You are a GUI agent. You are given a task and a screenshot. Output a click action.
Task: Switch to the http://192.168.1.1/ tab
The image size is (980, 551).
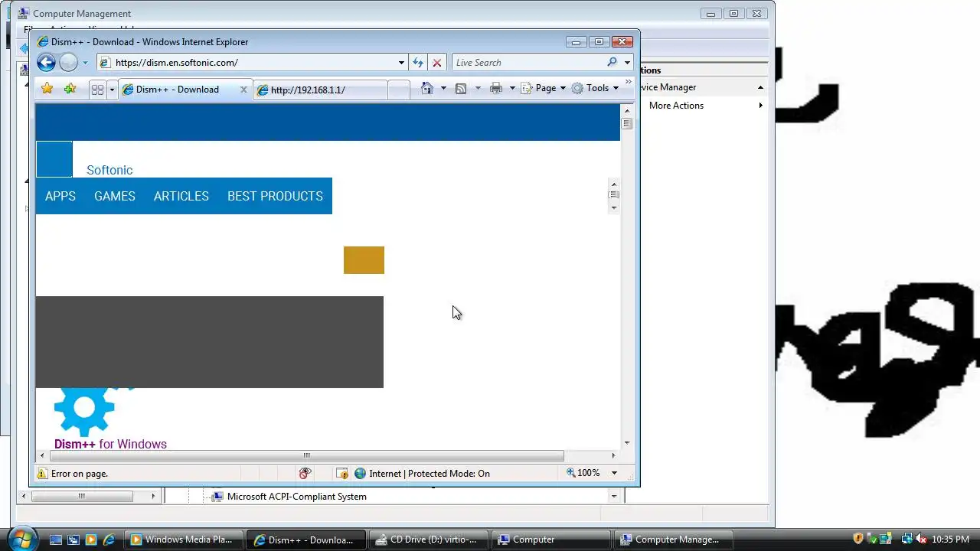point(320,90)
